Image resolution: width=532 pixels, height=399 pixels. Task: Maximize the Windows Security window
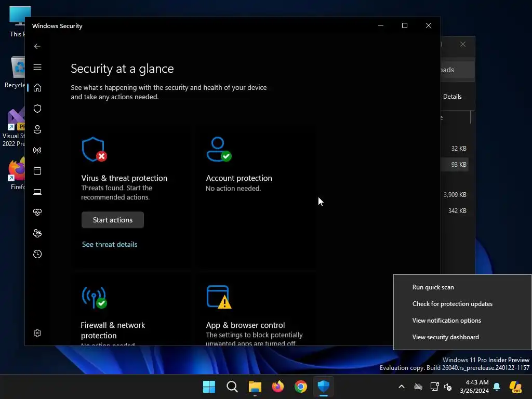click(404, 26)
